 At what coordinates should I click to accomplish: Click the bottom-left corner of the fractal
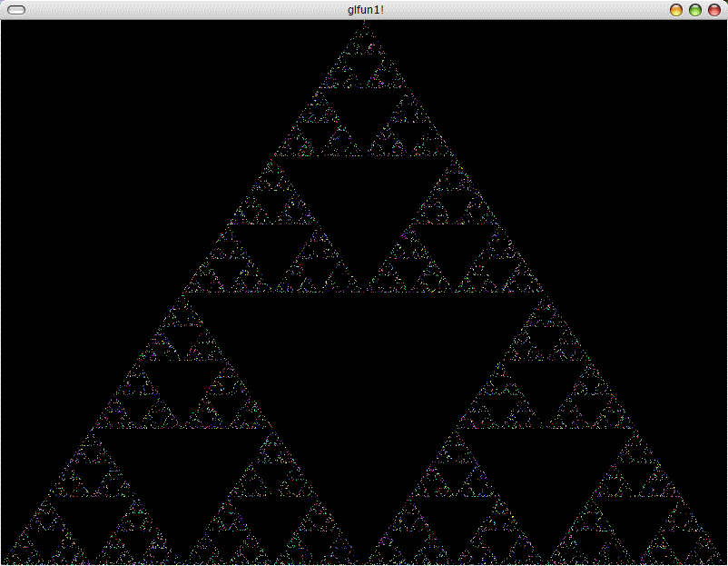click(4, 562)
